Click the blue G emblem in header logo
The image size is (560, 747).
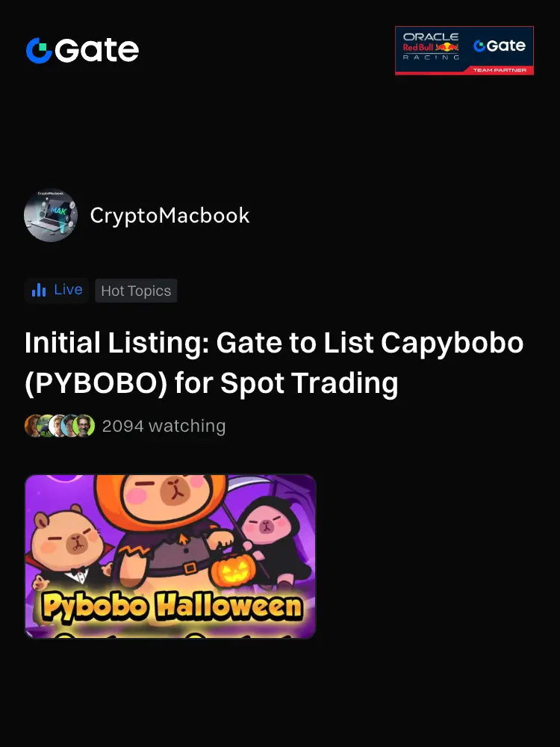tap(39, 51)
